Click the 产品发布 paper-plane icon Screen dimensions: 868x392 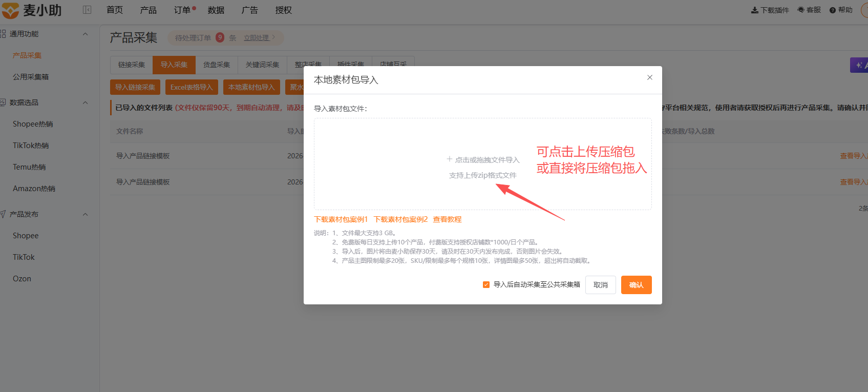[x=3, y=214]
